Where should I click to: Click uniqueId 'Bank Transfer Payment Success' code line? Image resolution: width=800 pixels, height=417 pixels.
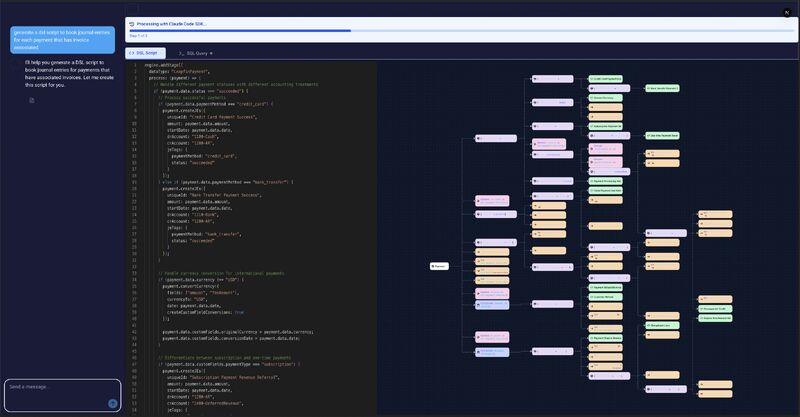pos(214,195)
